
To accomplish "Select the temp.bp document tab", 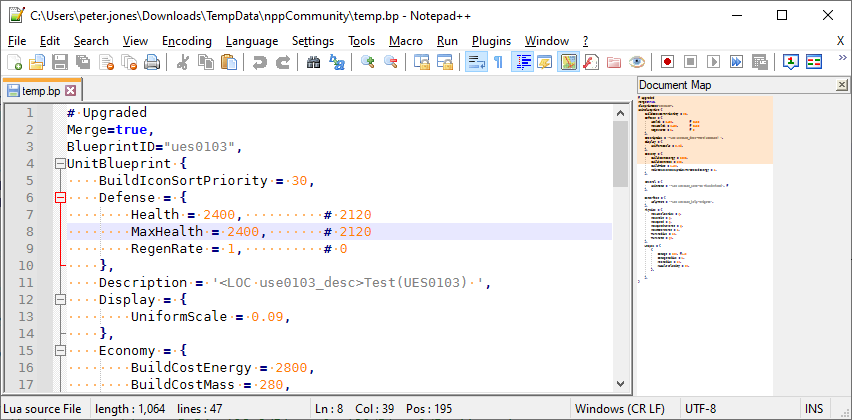I will [41, 91].
